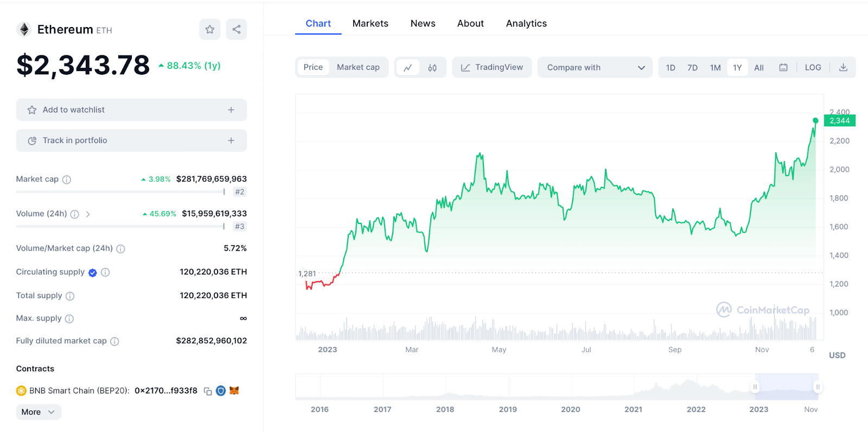Open the Market cap info tooltip icon

coord(67,179)
